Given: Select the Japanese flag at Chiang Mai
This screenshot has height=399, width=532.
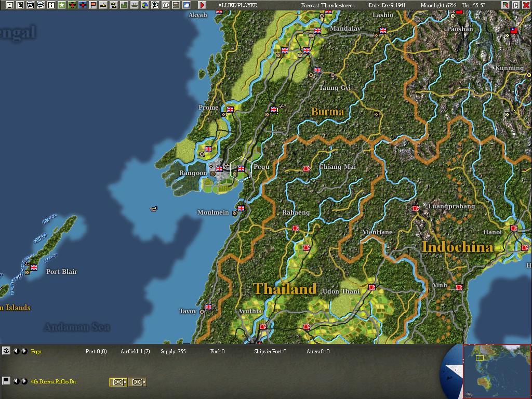Looking at the screenshot, I should [307, 169].
